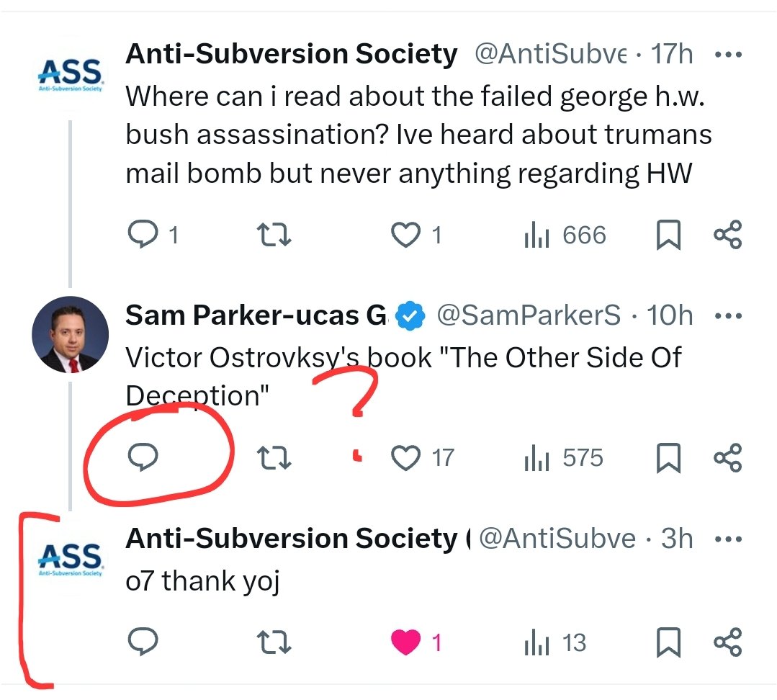777x700 pixels.
Task: Share the first Anti-Subversion Society tweet
Action: click(x=727, y=235)
